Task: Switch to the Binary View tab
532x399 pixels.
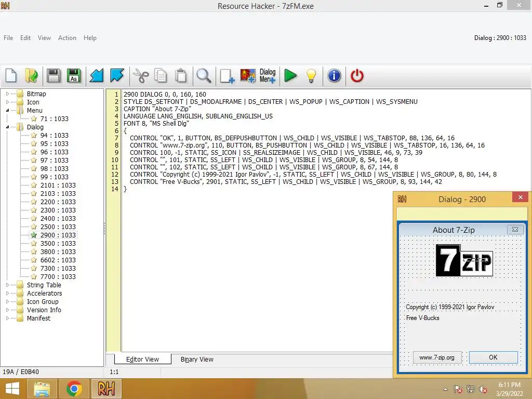Action: pos(197,360)
